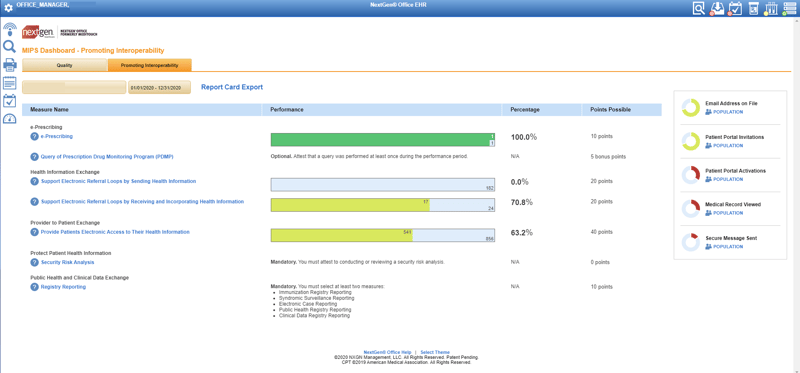The width and height of the screenshot is (800, 373).
Task: Click the 40 points value
Action: pos(602,232)
